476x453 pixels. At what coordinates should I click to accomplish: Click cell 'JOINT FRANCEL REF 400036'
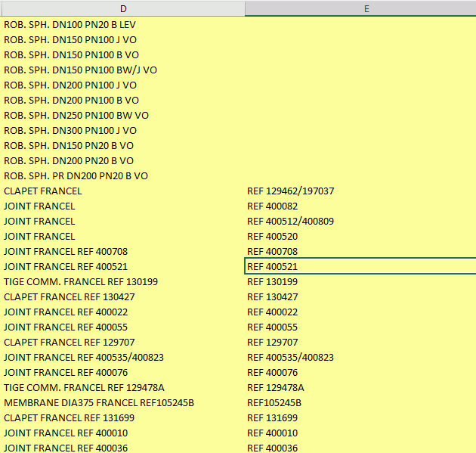tap(123, 447)
